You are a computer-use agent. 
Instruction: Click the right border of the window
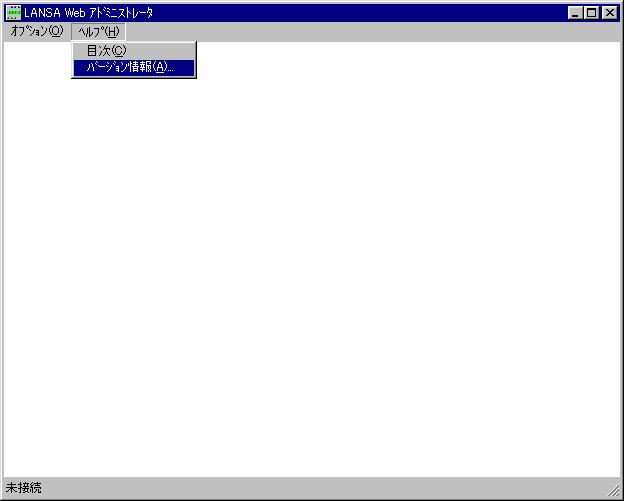click(622, 250)
